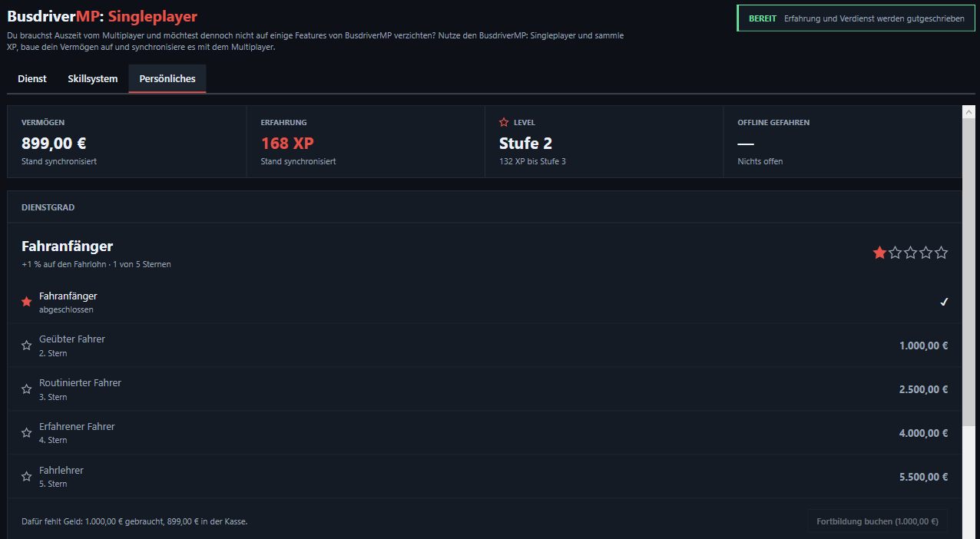Select the Persönliches tab
980x539 pixels.
(167, 79)
